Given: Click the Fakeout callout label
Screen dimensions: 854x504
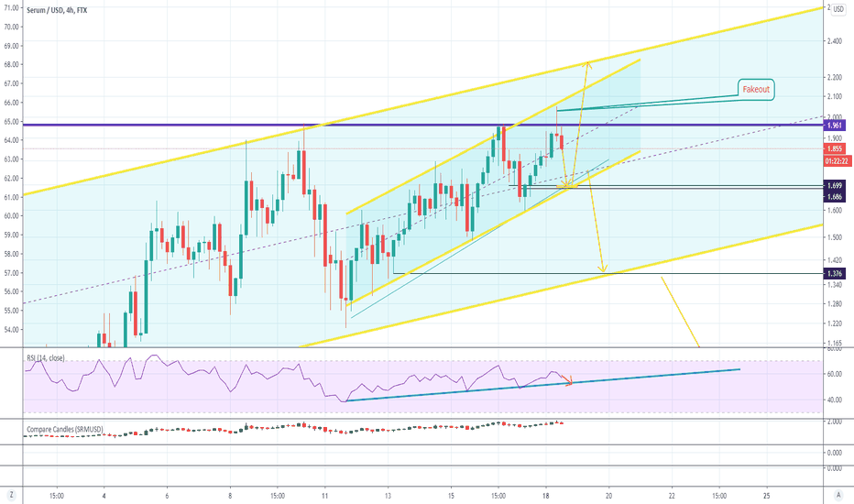Looking at the screenshot, I should 755,90.
